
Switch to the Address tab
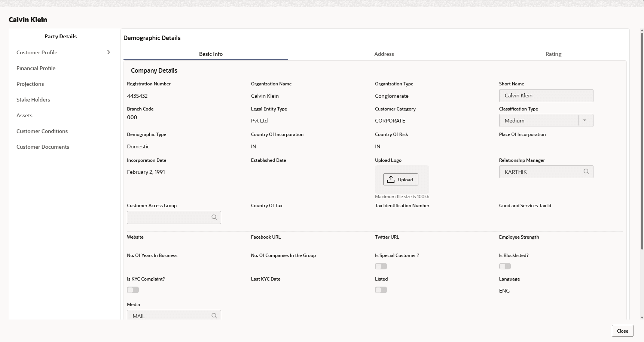(384, 54)
